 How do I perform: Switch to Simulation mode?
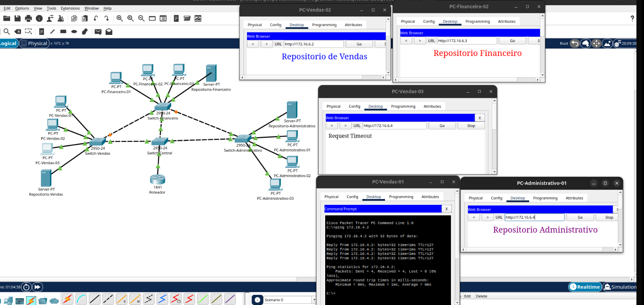tap(620, 287)
